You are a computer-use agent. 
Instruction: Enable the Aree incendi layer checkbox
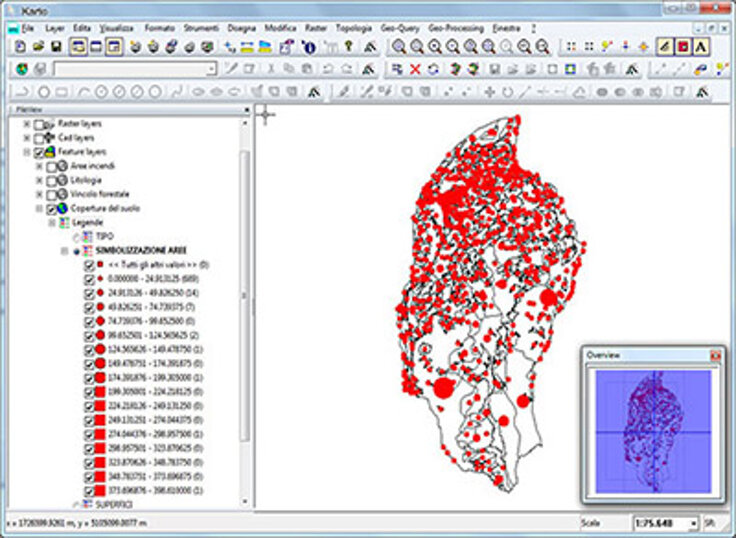51,166
